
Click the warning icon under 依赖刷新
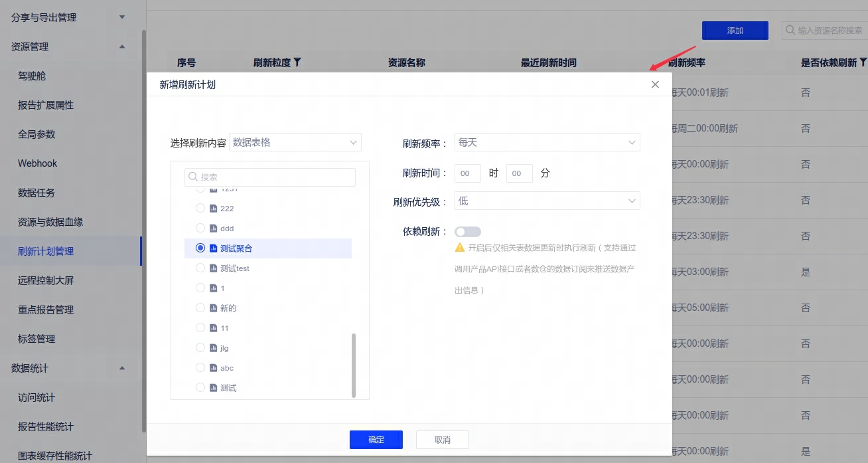pos(459,248)
